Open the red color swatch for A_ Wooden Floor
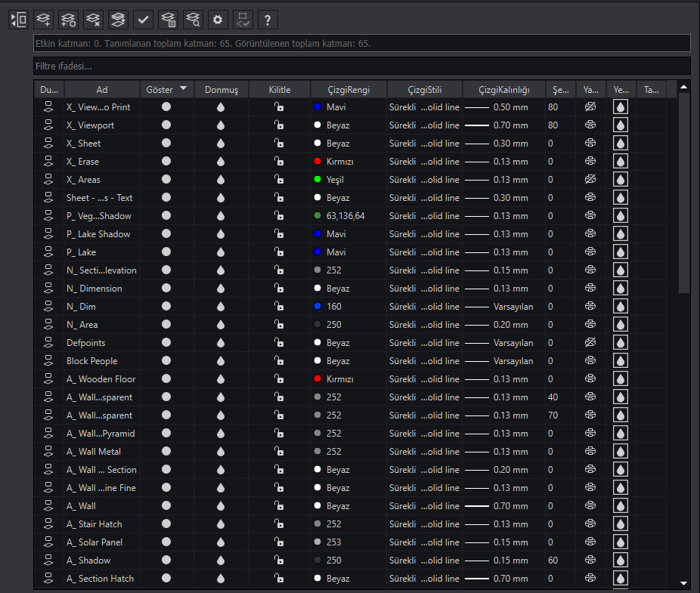Screen dimensions: 700x593 tap(317, 379)
